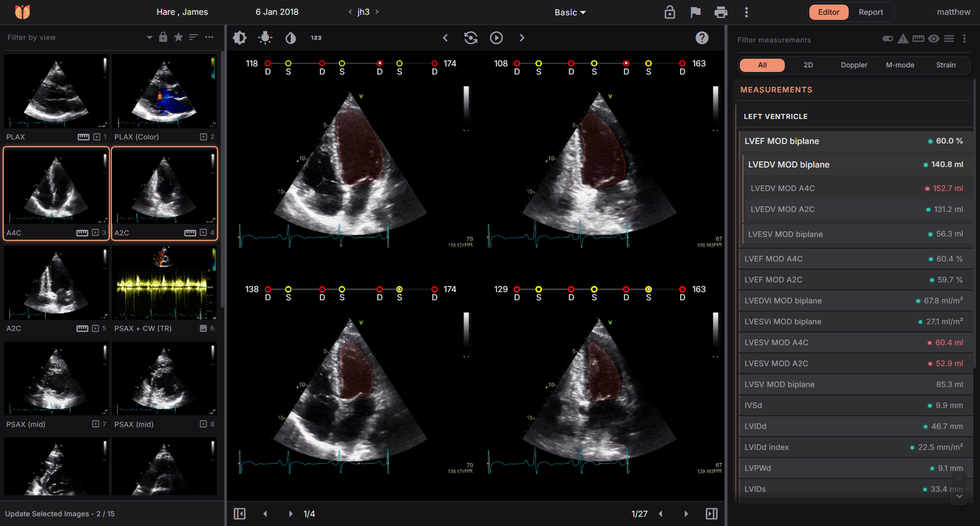Click the Editor mode button
980x526 pixels.
coord(828,12)
